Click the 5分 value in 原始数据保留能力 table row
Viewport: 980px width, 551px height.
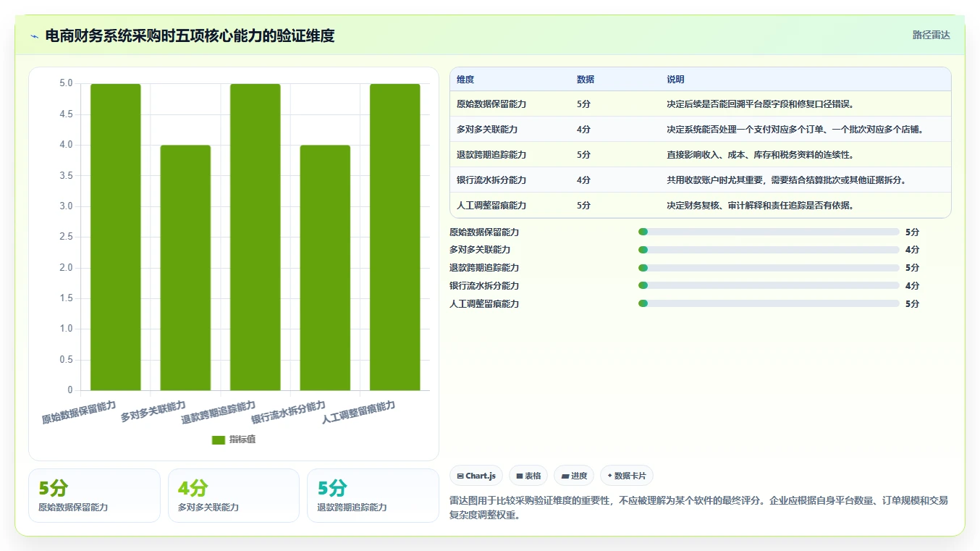[x=583, y=104]
